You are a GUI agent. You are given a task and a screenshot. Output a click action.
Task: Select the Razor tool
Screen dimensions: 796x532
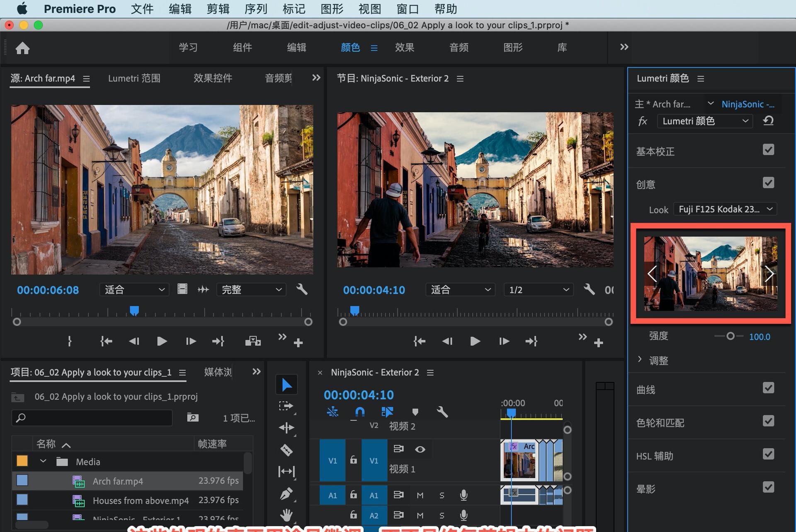pos(286,449)
